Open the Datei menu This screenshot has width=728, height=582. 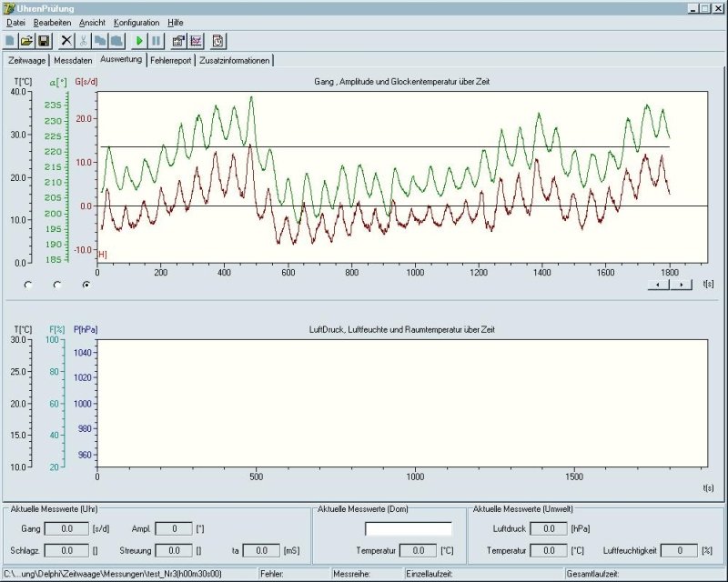click(x=15, y=22)
